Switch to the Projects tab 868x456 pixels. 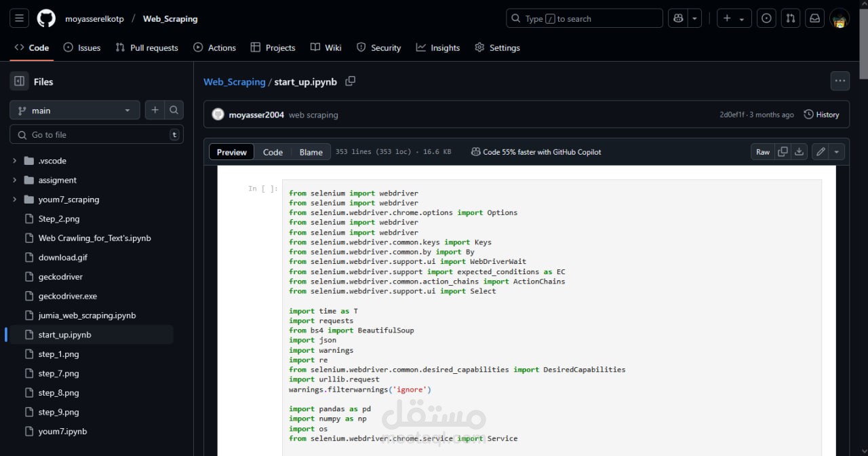point(273,47)
